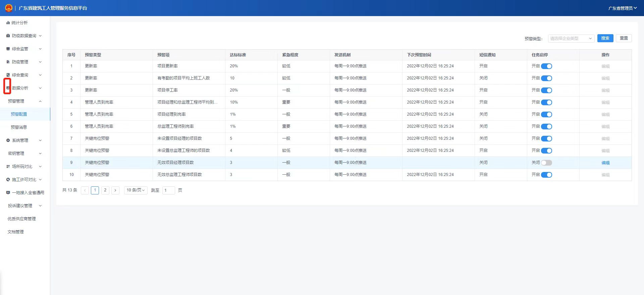644x295 pixels.
Task: Click 编辑 in the 项目更新率 row
Action: tap(605, 66)
